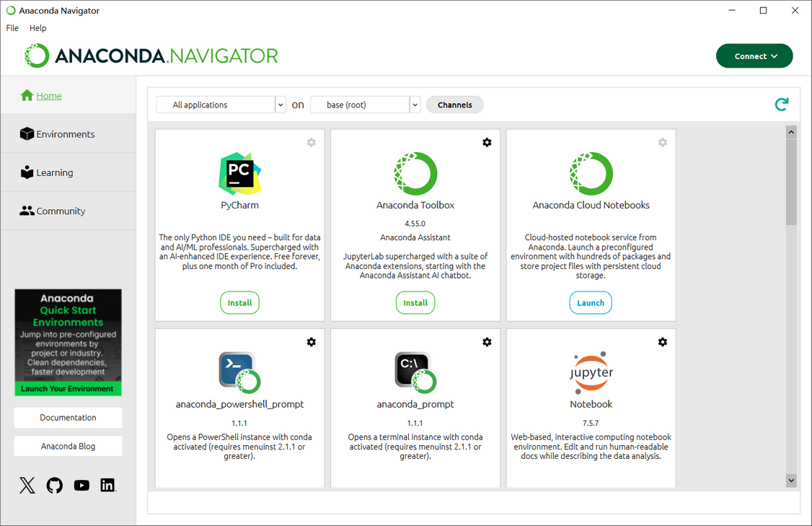Viewport: 812px width, 526px height.
Task: Click the 4.55.0 version text
Action: (x=415, y=224)
